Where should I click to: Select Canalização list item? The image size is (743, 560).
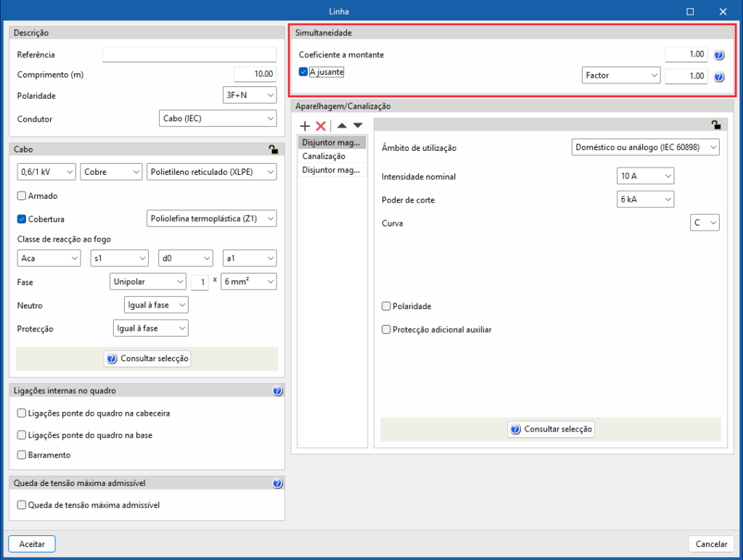[x=332, y=156]
